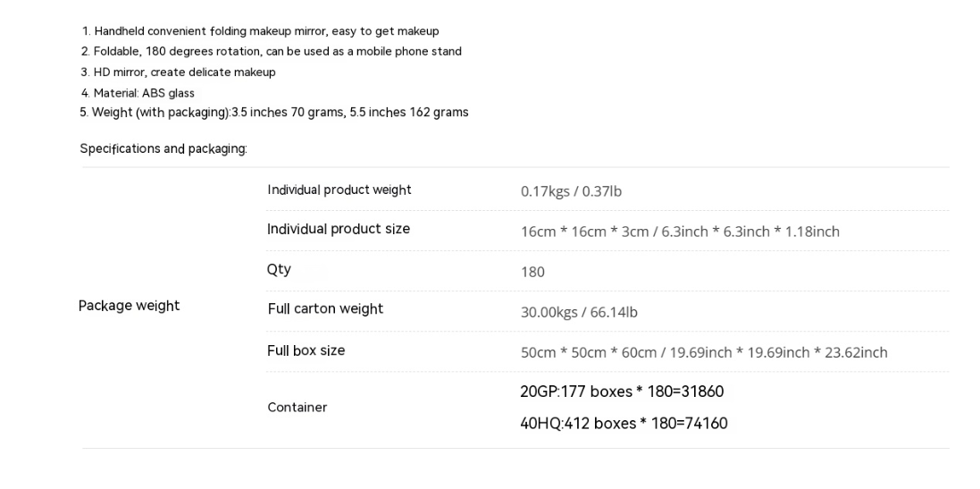The width and height of the screenshot is (980, 489).
Task: Click the Qty label
Action: pyautogui.click(x=279, y=269)
